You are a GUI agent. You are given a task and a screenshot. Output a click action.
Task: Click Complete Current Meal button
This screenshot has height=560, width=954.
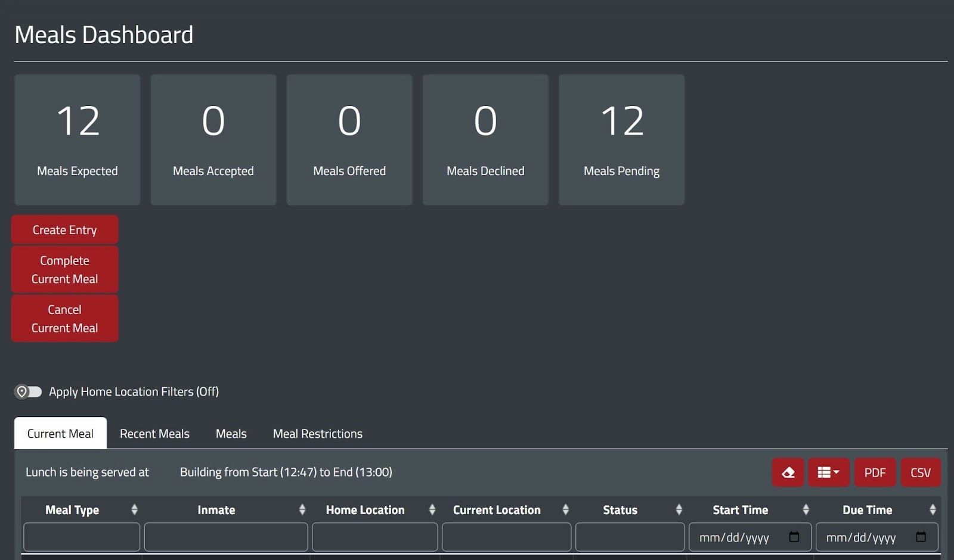(x=65, y=269)
